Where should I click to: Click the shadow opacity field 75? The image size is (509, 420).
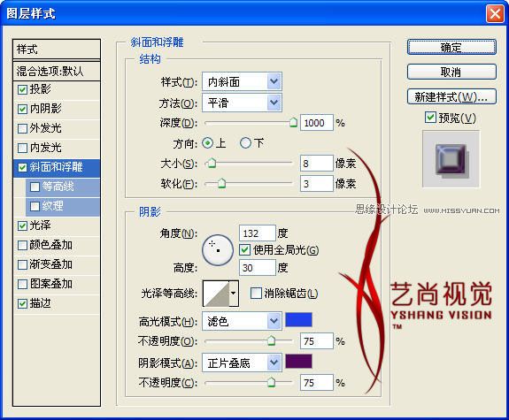317,383
